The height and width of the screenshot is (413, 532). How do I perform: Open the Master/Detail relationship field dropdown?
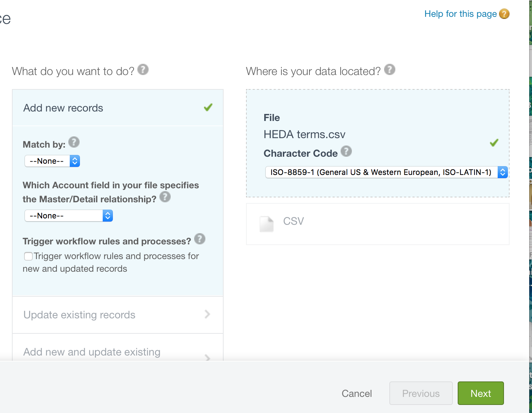[69, 216]
